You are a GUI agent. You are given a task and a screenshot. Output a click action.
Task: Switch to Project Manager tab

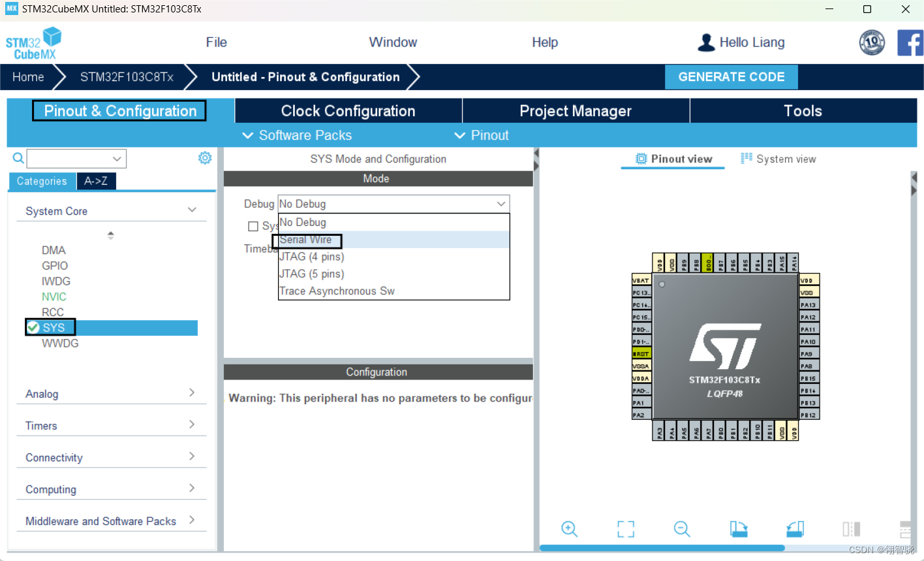click(x=576, y=111)
